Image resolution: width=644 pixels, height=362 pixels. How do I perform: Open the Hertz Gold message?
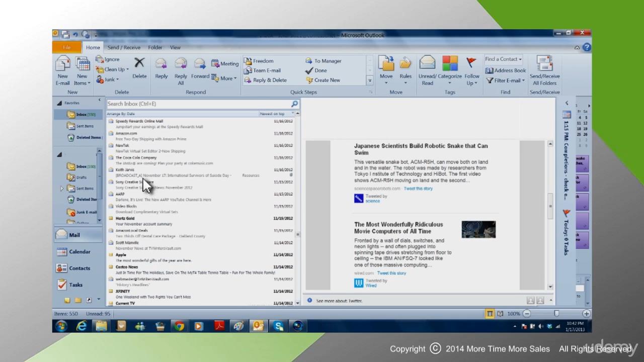(201, 221)
